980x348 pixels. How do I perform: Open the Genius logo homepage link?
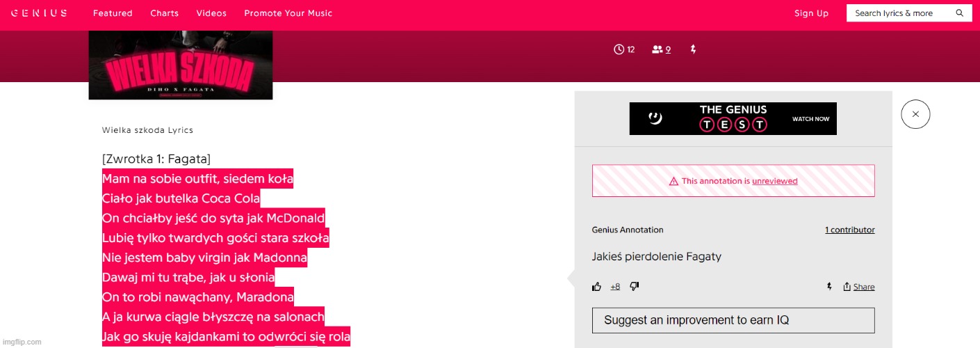(x=39, y=13)
